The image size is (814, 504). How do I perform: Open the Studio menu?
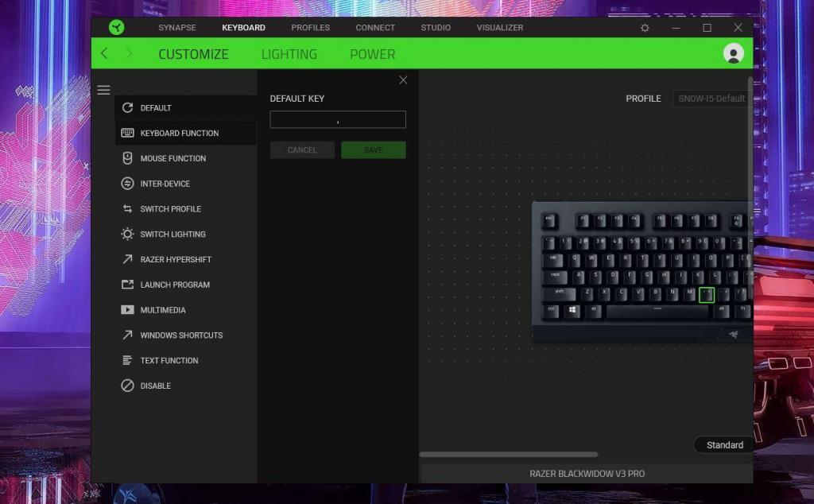pyautogui.click(x=436, y=28)
